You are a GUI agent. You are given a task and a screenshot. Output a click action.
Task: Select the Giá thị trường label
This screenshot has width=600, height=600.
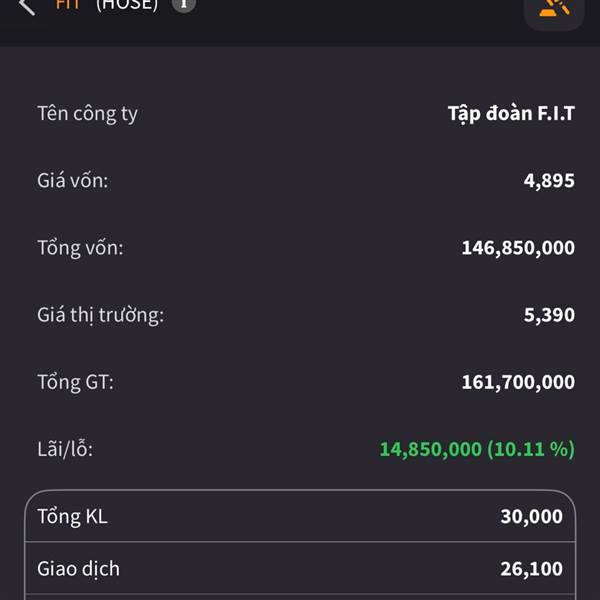tap(101, 315)
